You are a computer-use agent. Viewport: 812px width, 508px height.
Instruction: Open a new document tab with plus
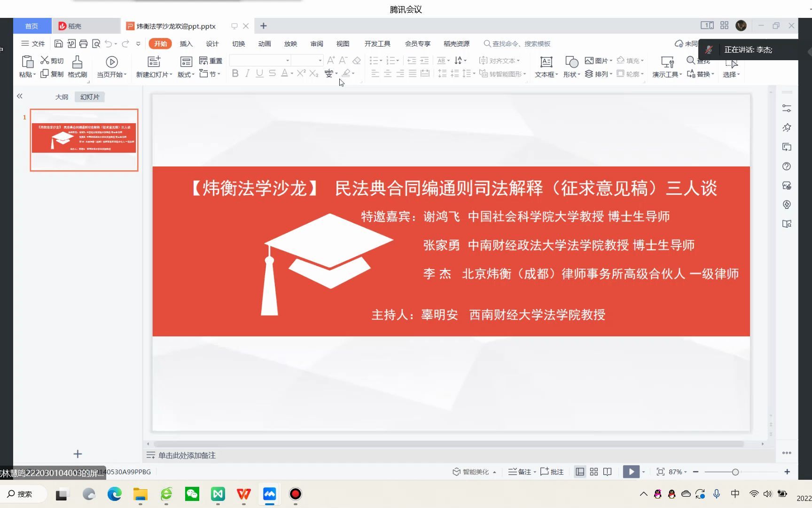pos(264,26)
